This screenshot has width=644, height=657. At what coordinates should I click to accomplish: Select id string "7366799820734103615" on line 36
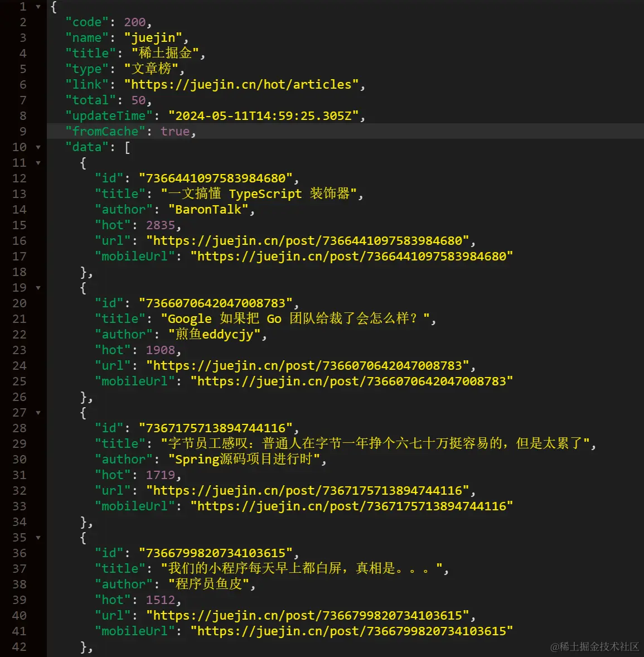point(216,553)
